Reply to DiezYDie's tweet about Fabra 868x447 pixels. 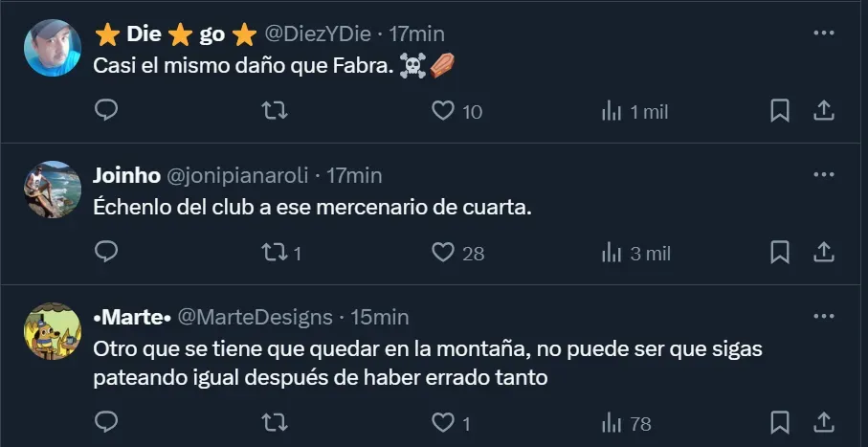click(107, 111)
